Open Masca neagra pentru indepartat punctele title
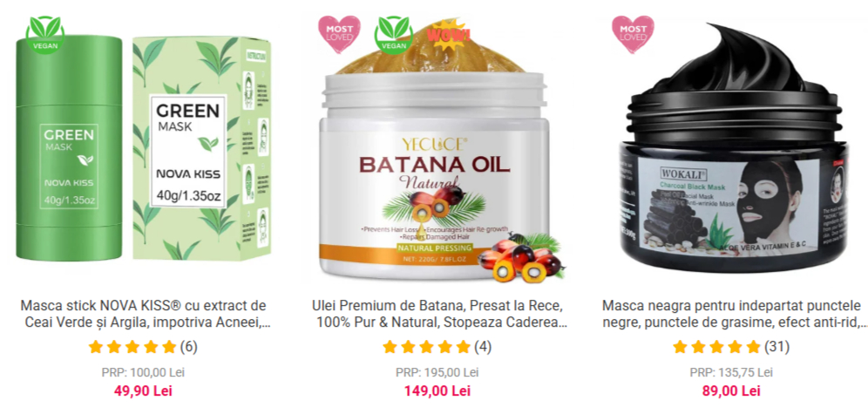 pos(734,314)
